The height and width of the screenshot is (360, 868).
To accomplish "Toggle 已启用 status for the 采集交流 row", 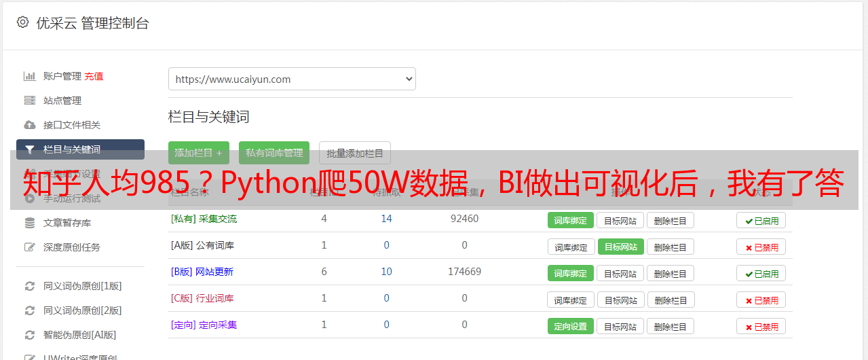I will pyautogui.click(x=761, y=220).
